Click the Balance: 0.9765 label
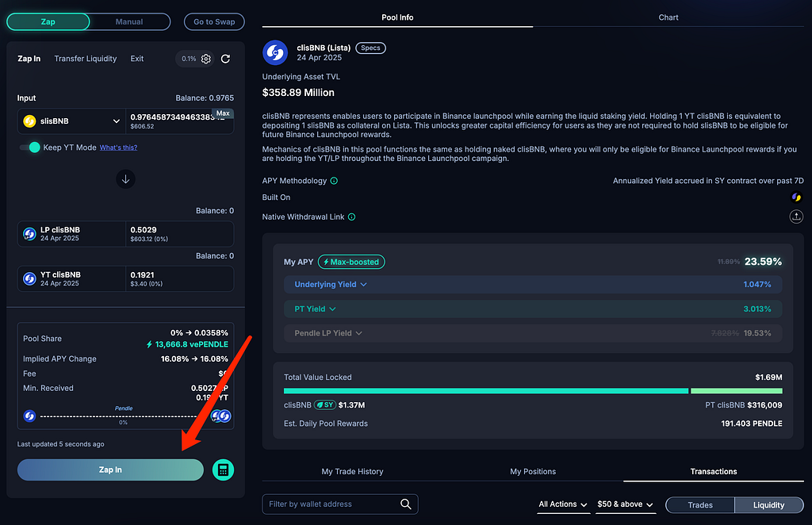Screen dimensions: 812x525 click(x=205, y=98)
